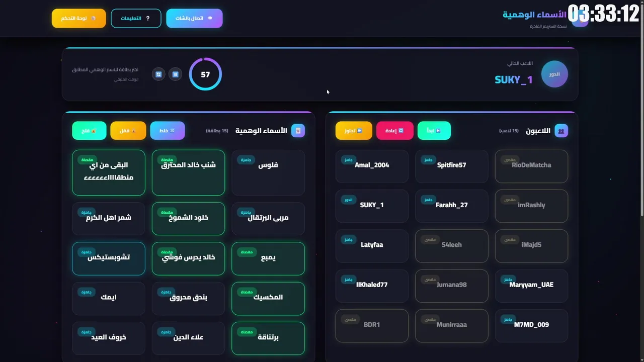Choose player S4leeh

452,246
